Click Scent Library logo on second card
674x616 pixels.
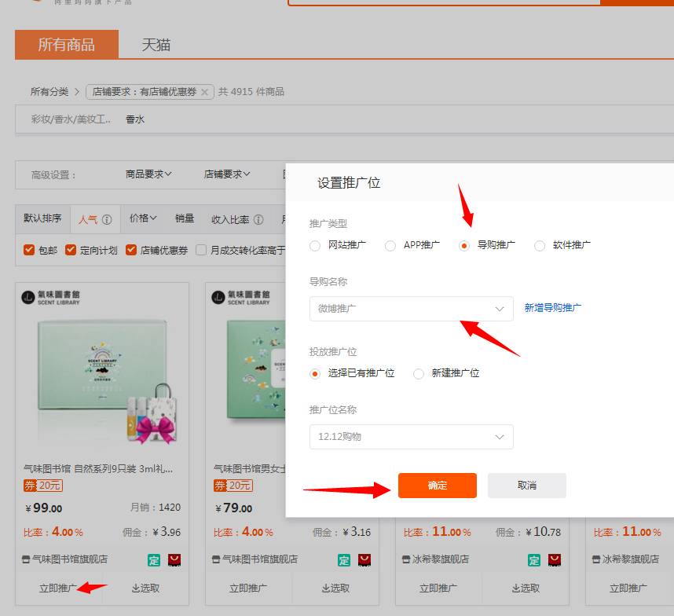pyautogui.click(x=240, y=297)
